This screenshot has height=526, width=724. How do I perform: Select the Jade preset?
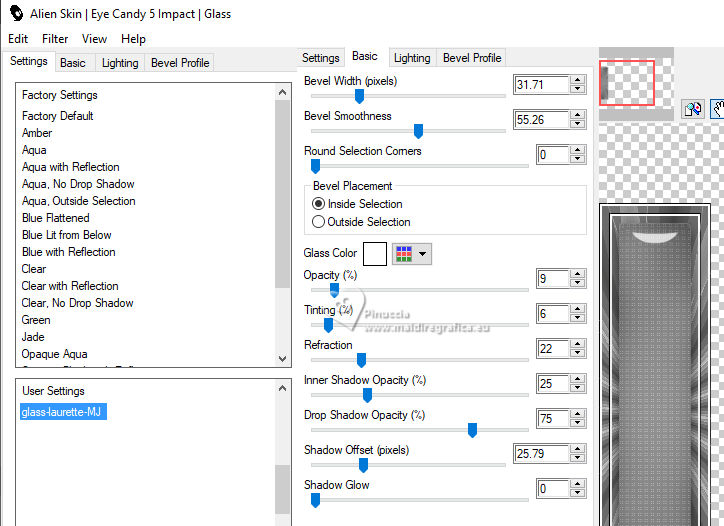coord(33,337)
